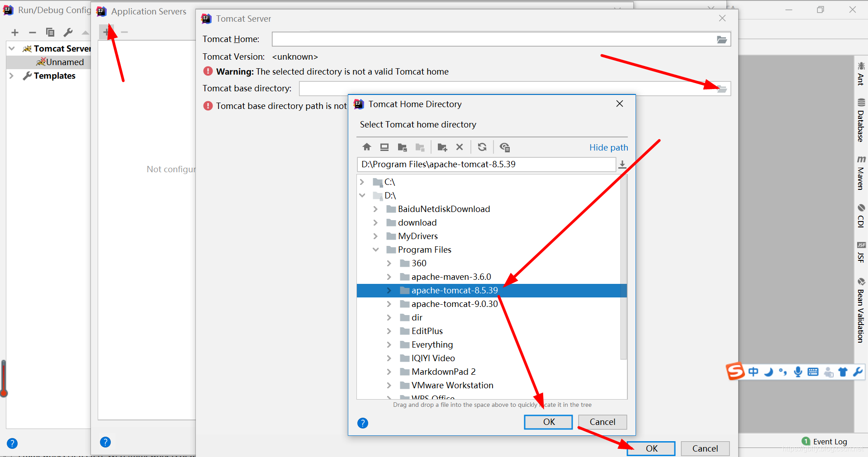Confirm OK in Tomcat Home Directory dialog
The height and width of the screenshot is (457, 868).
click(548, 422)
